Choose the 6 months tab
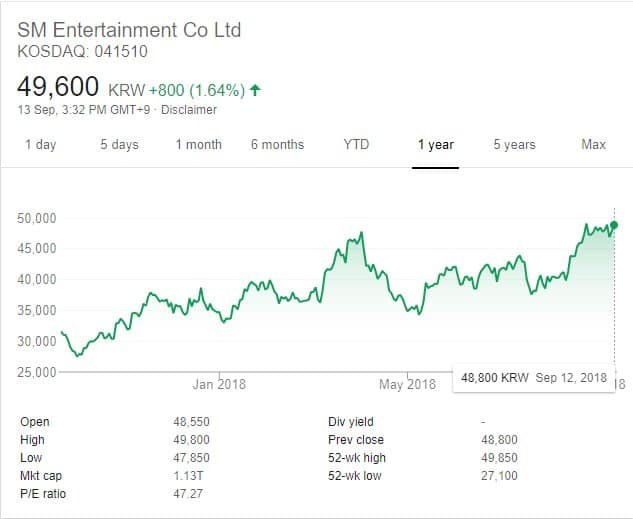Image resolution: width=633 pixels, height=519 pixels. [x=277, y=144]
